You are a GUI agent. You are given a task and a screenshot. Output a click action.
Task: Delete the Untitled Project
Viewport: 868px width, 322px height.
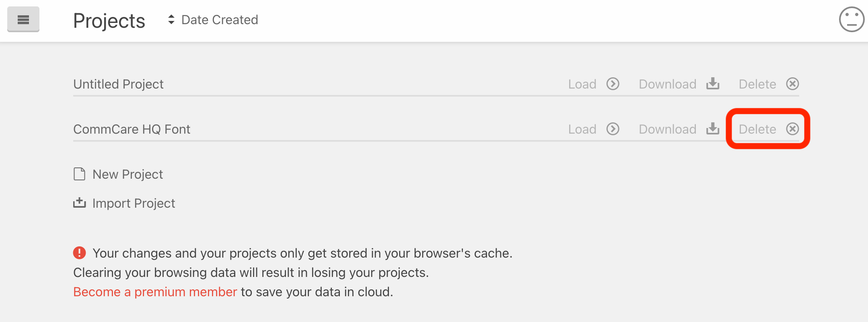point(769,84)
